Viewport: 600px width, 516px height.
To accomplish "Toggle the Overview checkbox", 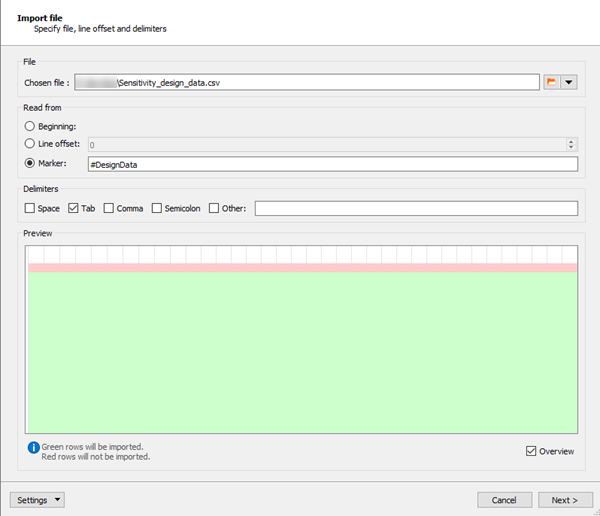I will (531, 451).
